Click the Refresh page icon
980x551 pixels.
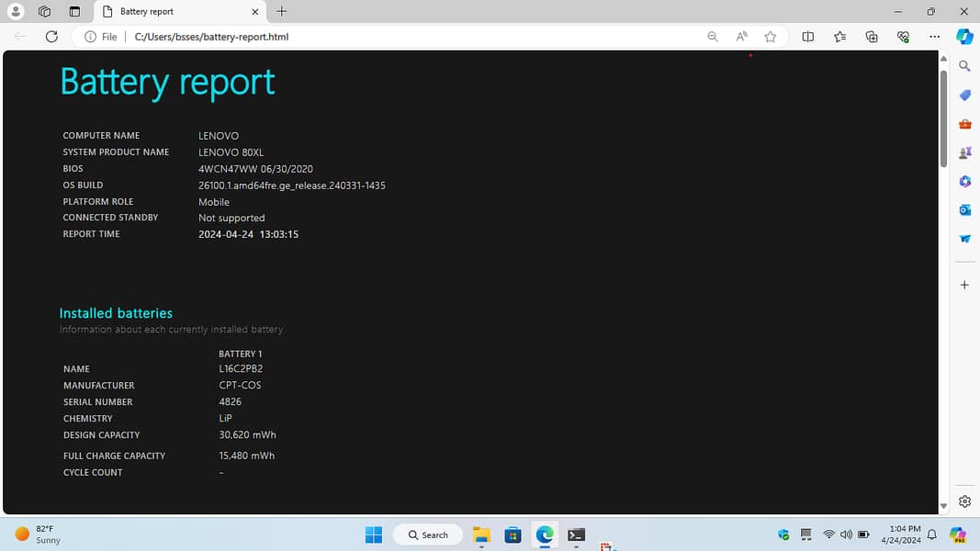[x=51, y=37]
